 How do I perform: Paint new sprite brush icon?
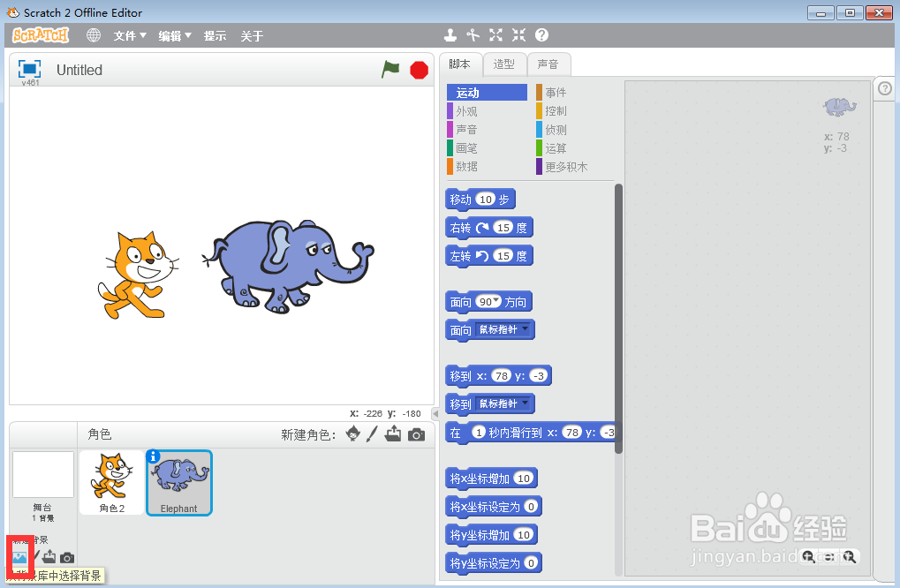tap(372, 434)
